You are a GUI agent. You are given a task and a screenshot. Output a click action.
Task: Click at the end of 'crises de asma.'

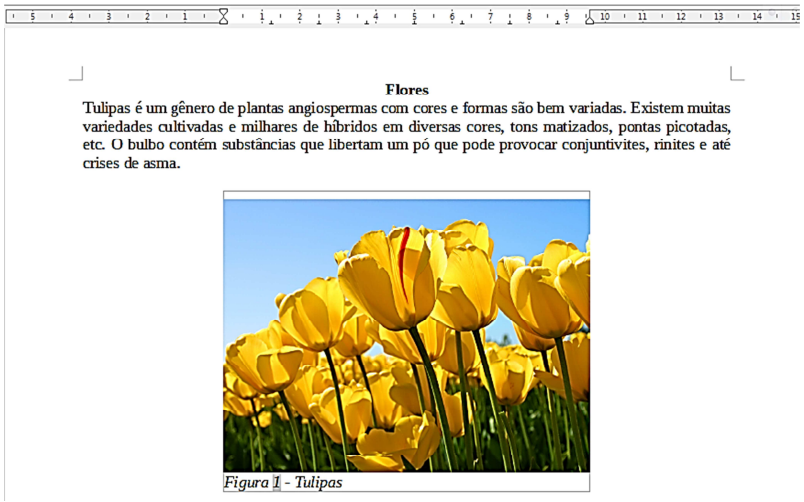pyautogui.click(x=181, y=164)
